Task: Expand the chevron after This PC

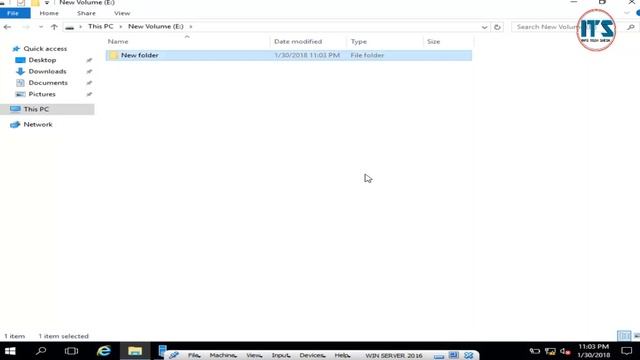Action: pos(120,27)
